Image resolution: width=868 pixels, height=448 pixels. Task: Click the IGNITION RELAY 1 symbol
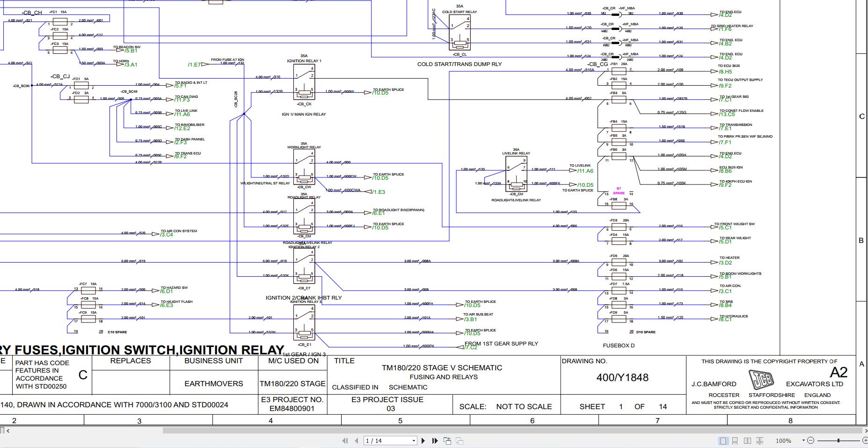tap(304, 81)
